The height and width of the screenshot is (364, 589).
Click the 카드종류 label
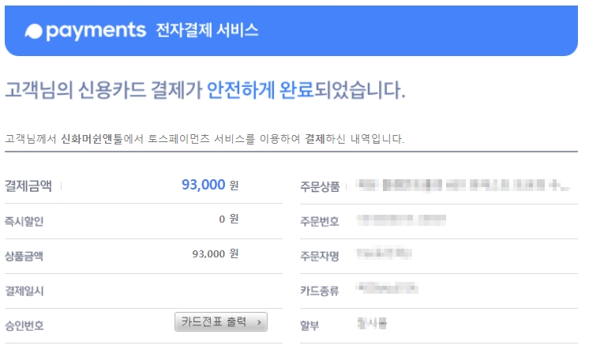320,291
